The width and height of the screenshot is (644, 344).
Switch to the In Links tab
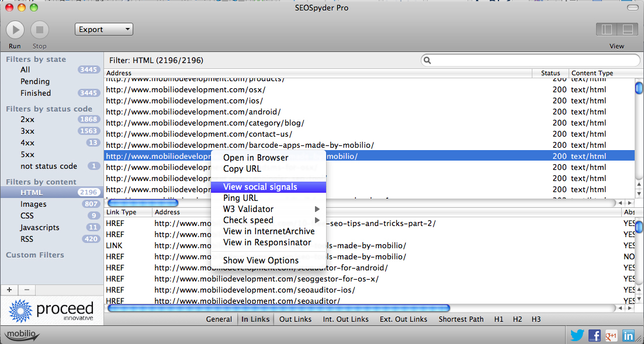255,319
